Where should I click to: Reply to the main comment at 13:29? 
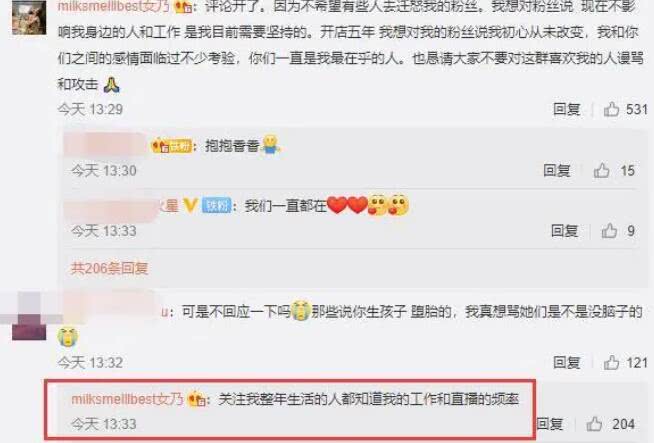tap(567, 109)
